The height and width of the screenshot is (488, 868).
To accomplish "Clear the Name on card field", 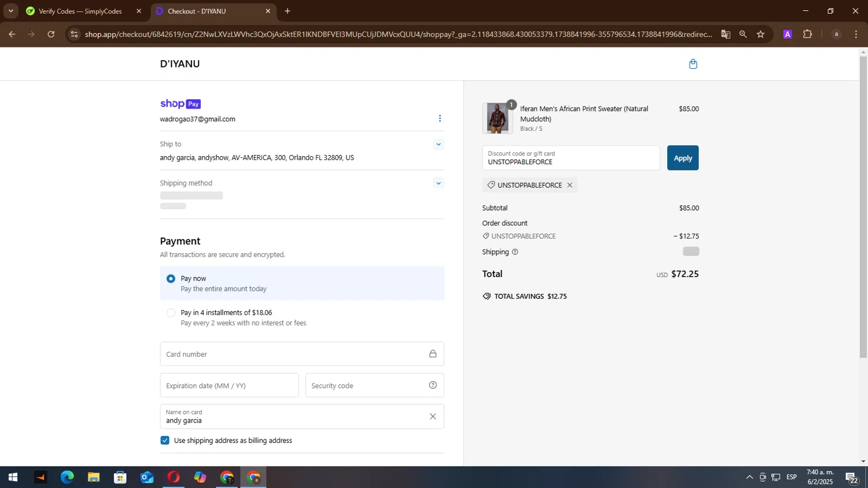I will coord(433,416).
